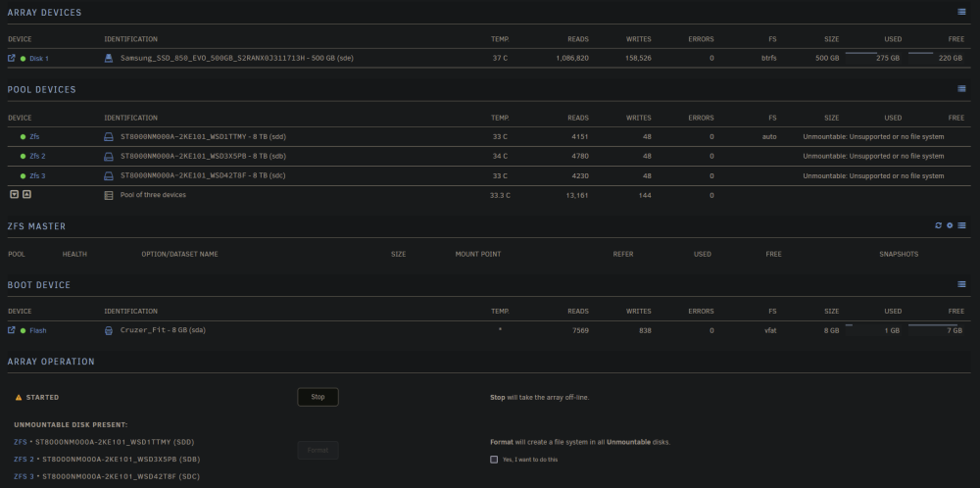Open ZFS link for WSD1TTMY in unmountable list
The height and width of the screenshot is (488, 980).
20,442
